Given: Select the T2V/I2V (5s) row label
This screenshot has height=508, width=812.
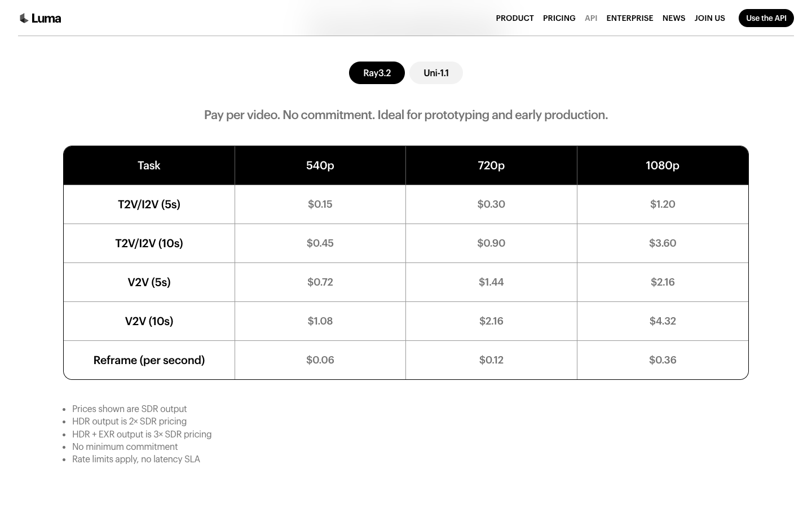Looking at the screenshot, I should pyautogui.click(x=149, y=204).
